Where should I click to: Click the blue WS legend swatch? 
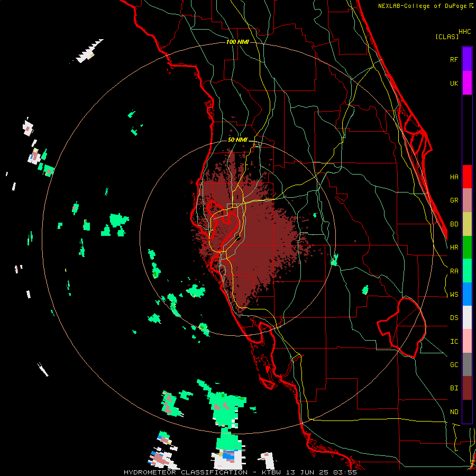pos(467,294)
